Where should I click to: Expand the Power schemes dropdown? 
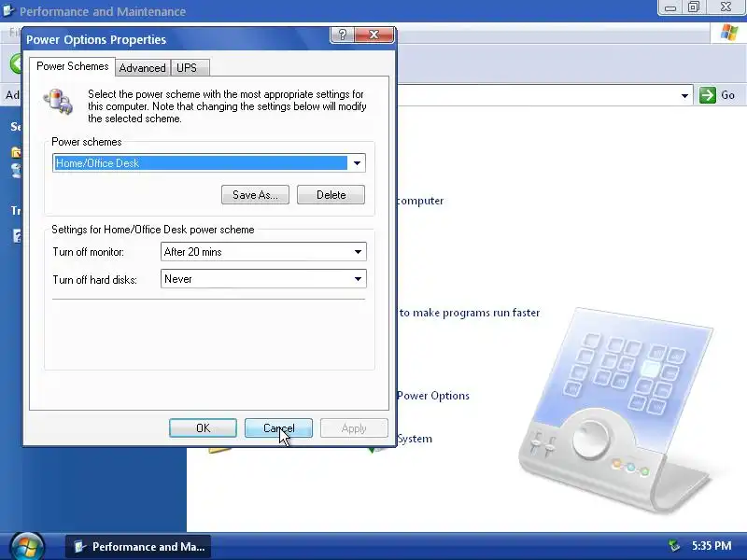point(357,162)
